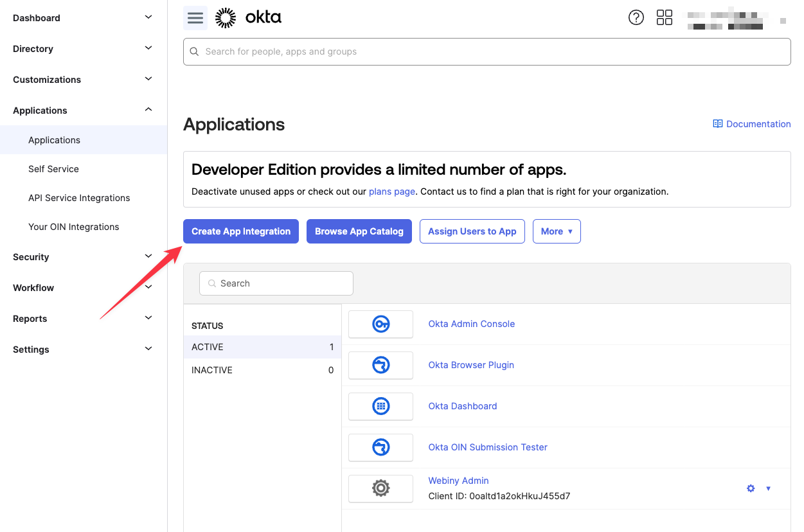Open the apps grid icon

click(x=664, y=18)
